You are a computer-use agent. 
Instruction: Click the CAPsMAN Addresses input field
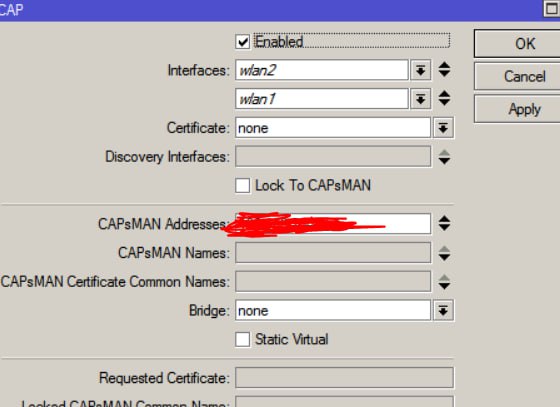click(x=333, y=224)
